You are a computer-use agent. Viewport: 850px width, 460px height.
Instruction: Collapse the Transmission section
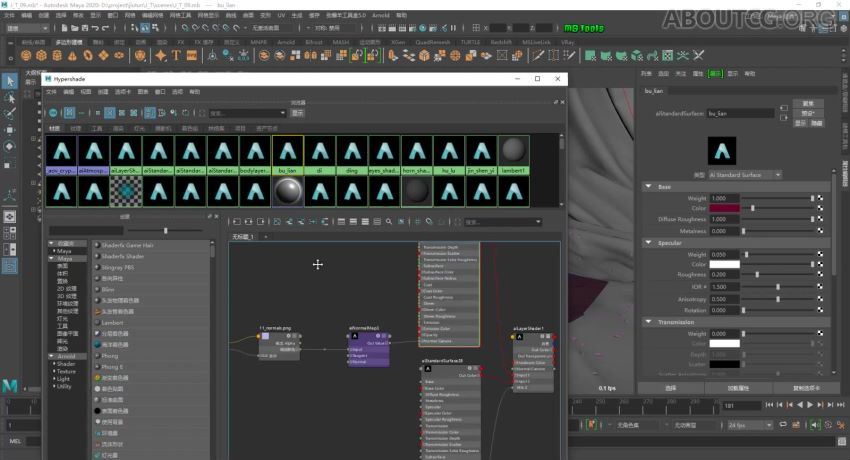pos(648,322)
